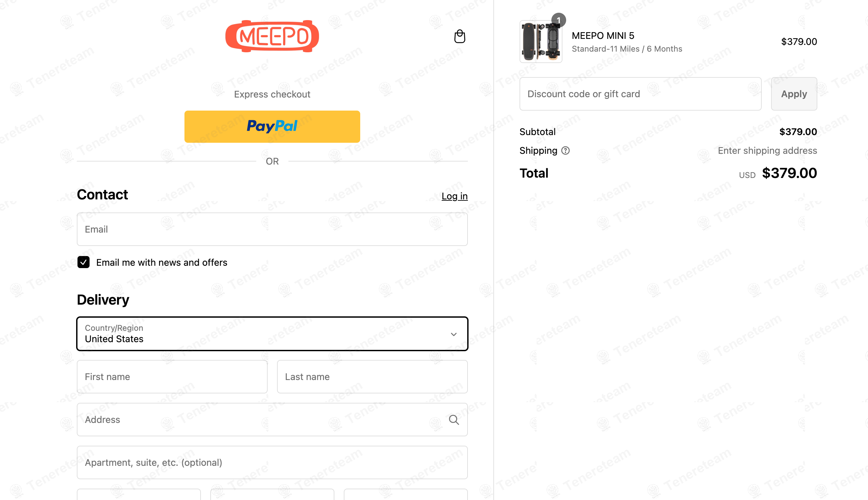868x500 pixels.
Task: Click the item quantity badge on product
Action: pyautogui.click(x=558, y=20)
